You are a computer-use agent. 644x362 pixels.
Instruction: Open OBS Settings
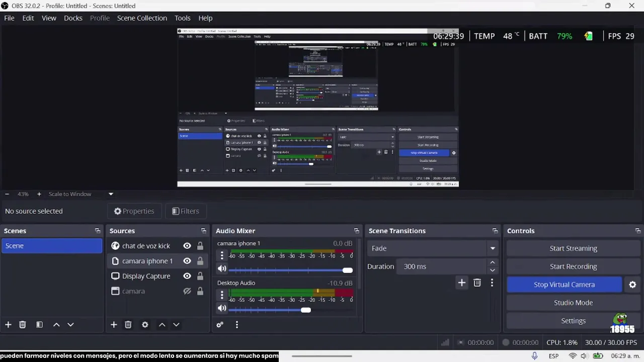[573, 321]
